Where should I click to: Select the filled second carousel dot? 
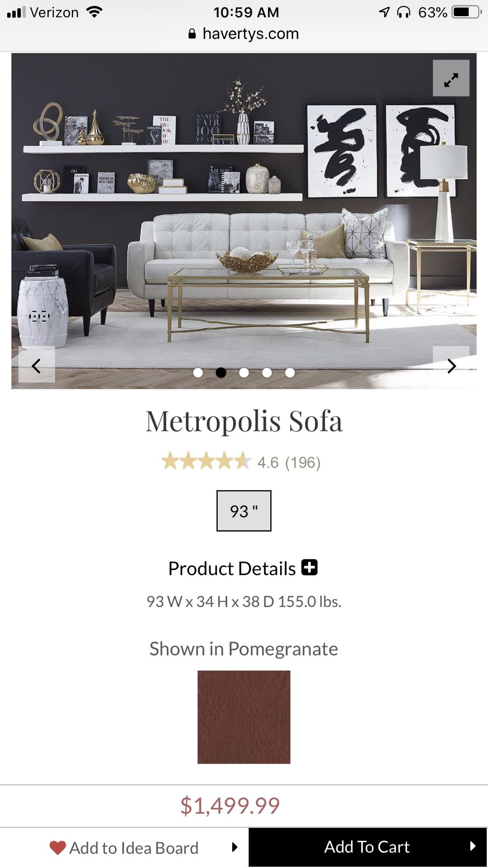click(221, 372)
